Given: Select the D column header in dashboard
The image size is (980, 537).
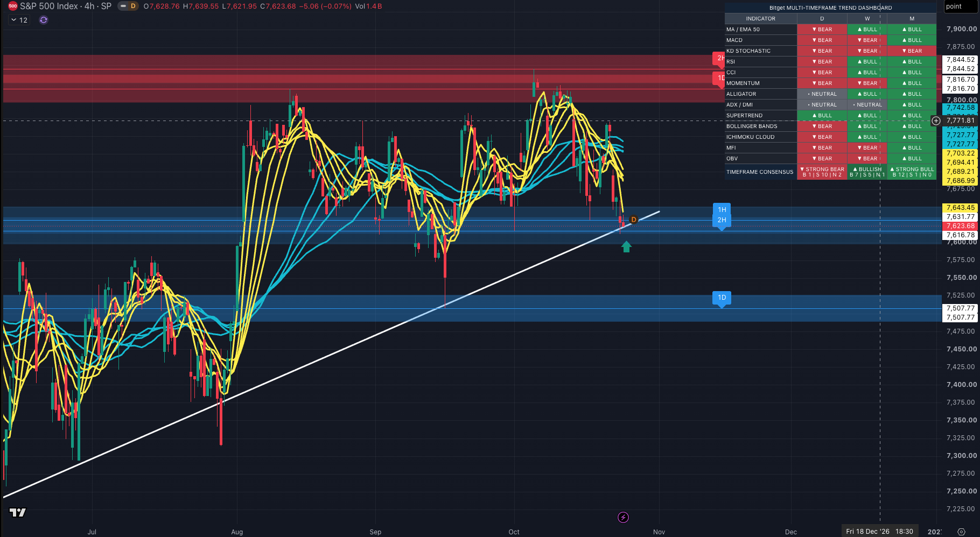Looking at the screenshot, I should 822,19.
